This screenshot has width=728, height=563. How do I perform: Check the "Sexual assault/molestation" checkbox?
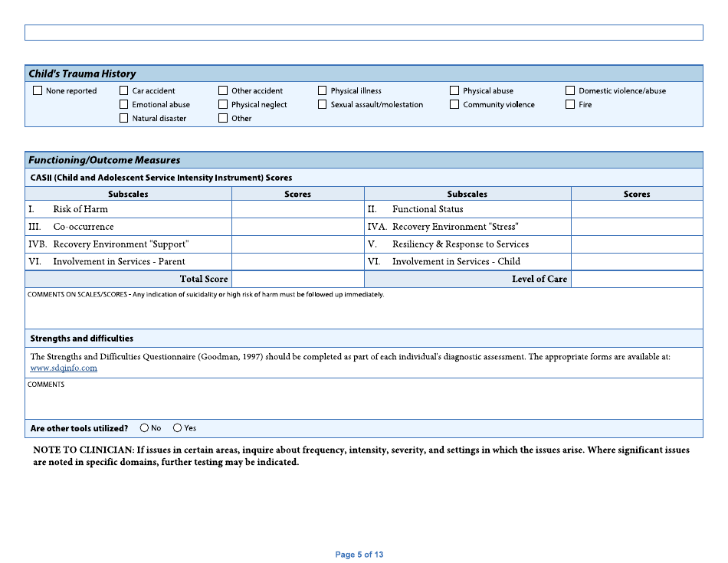(323, 104)
